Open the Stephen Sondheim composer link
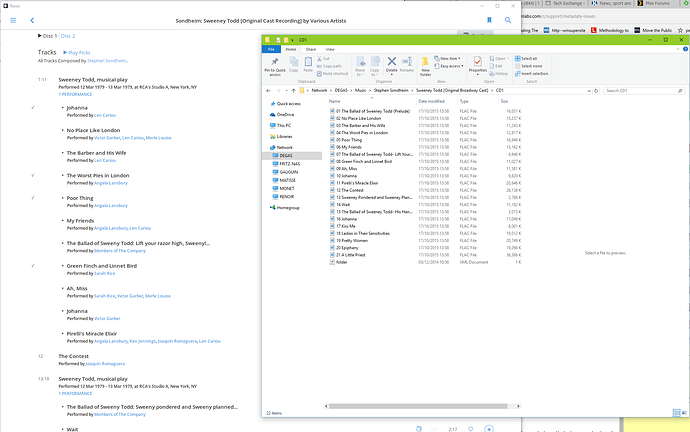690x432 pixels. (x=107, y=61)
